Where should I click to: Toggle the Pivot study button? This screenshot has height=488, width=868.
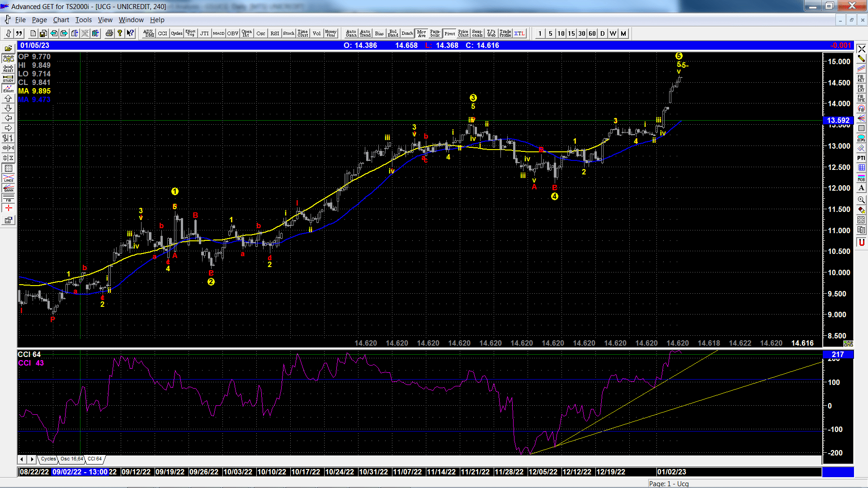pos(449,33)
